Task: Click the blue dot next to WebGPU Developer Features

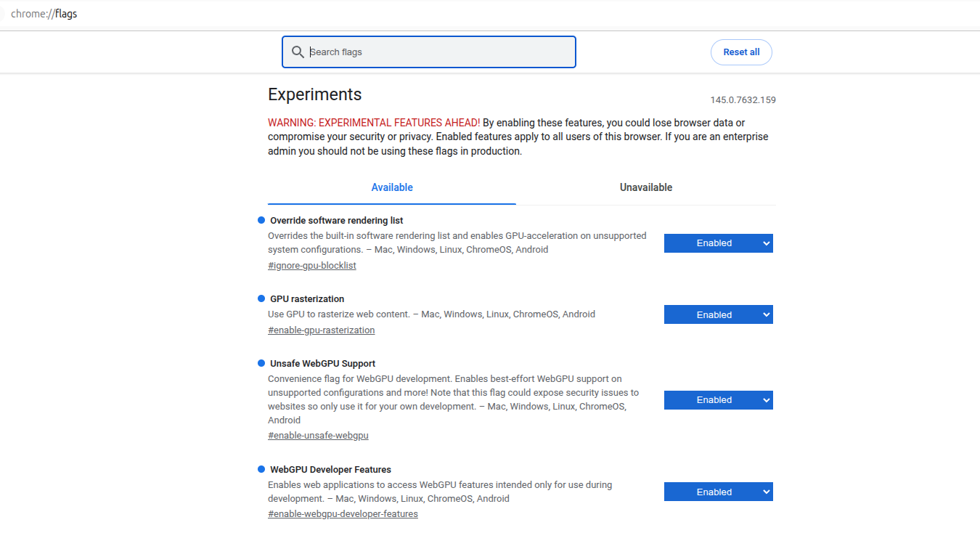Action: [261, 469]
